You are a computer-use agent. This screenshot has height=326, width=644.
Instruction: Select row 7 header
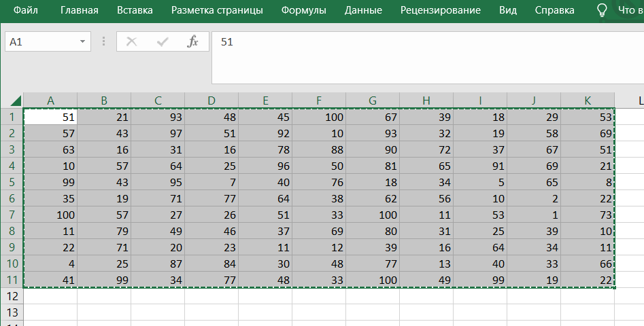pyautogui.click(x=12, y=215)
